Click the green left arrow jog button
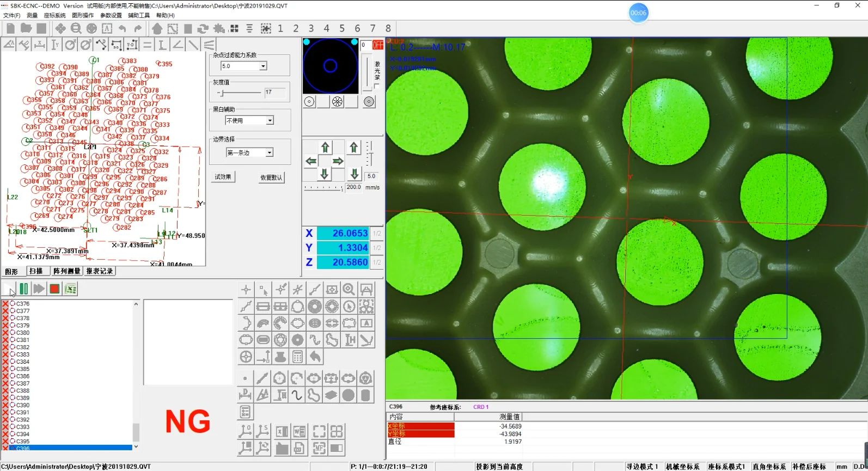Image resolution: width=868 pixels, height=471 pixels. (x=311, y=161)
